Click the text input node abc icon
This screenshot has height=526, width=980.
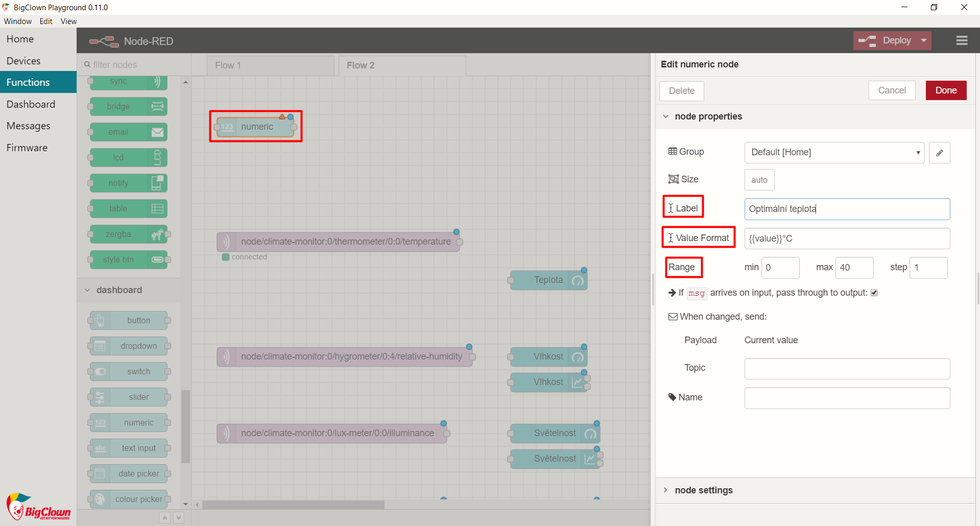(100, 448)
